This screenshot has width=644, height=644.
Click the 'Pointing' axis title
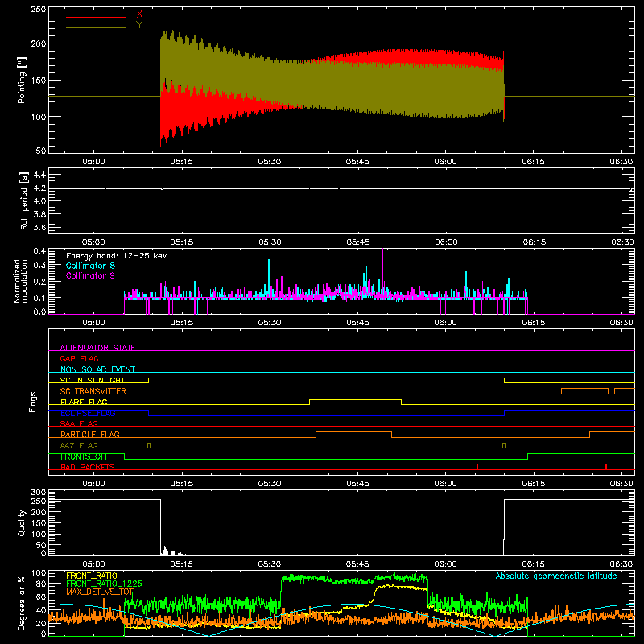22,80
